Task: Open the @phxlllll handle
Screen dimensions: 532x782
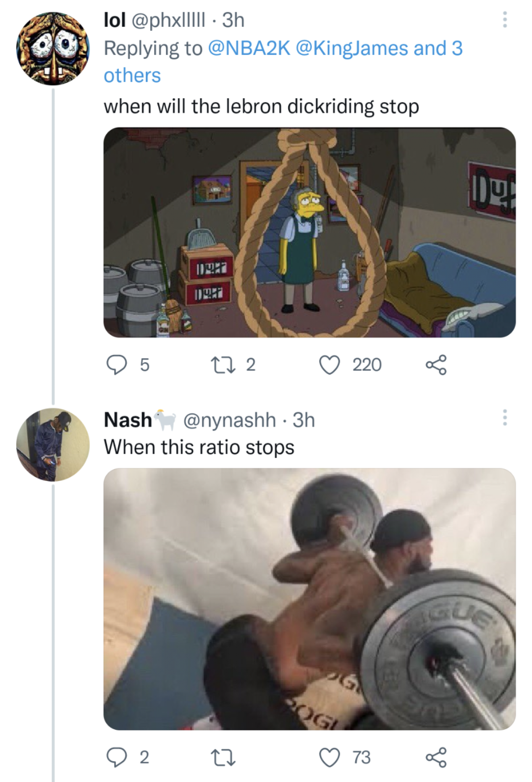Action: pos(168,20)
